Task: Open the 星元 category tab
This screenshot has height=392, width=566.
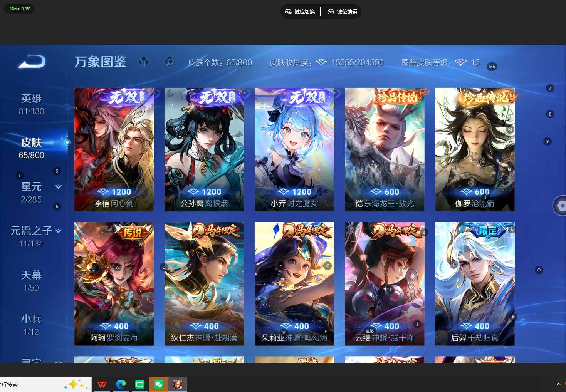Action: point(31,192)
